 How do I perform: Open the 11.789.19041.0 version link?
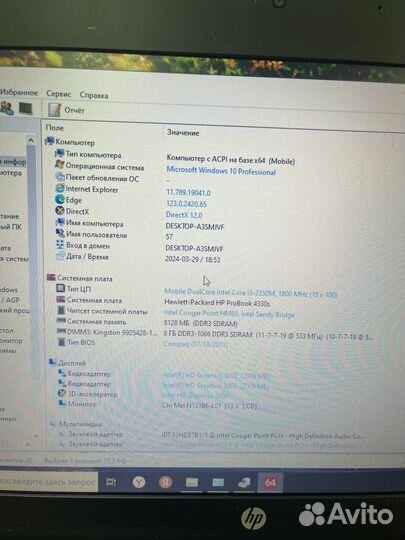point(188,193)
